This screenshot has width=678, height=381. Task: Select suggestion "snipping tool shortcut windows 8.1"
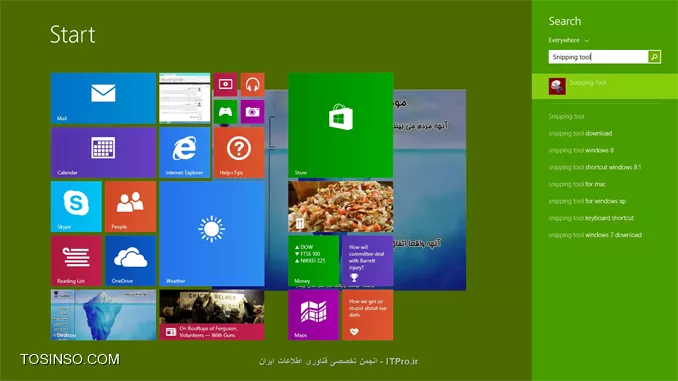tap(595, 167)
